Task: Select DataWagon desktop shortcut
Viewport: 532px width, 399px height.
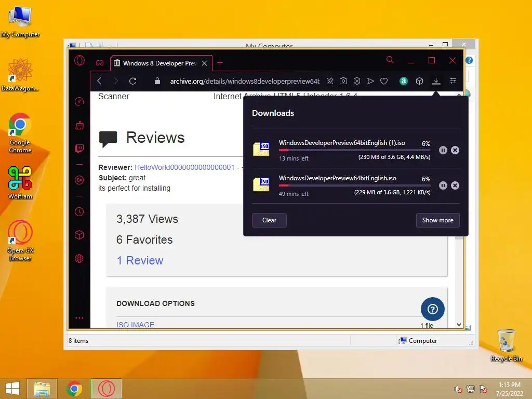Action: (20, 75)
